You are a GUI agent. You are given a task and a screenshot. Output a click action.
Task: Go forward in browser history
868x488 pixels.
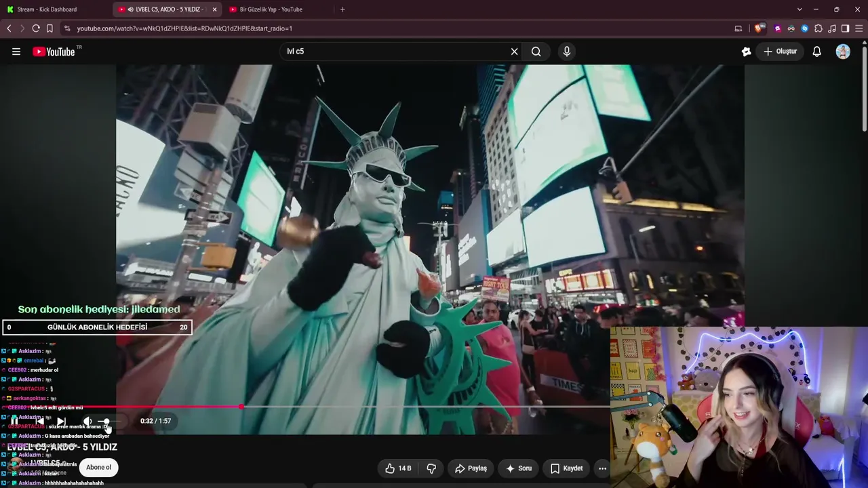click(22, 28)
